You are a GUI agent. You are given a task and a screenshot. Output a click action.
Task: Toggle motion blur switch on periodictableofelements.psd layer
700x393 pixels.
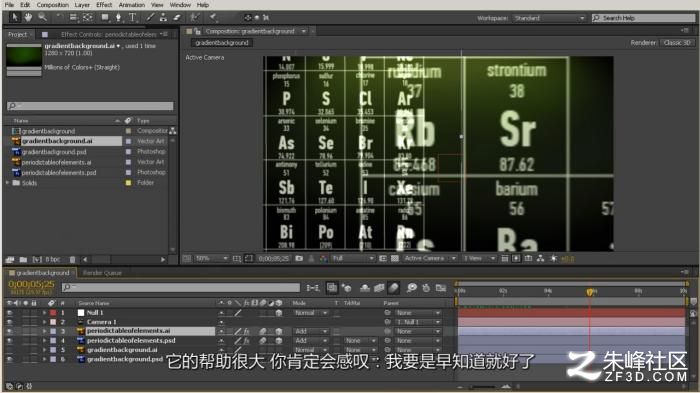tap(263, 341)
